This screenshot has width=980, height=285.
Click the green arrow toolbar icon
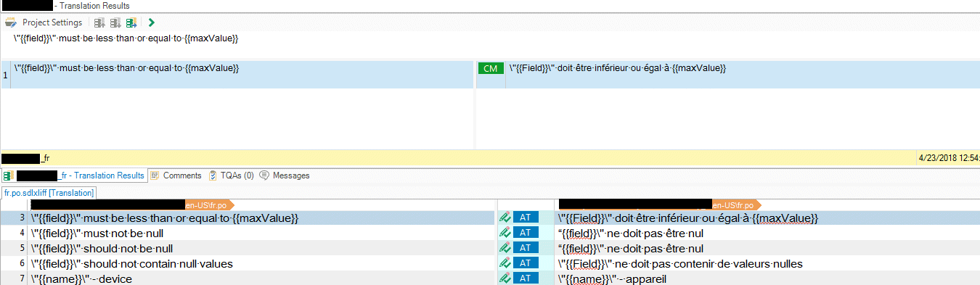click(x=151, y=22)
